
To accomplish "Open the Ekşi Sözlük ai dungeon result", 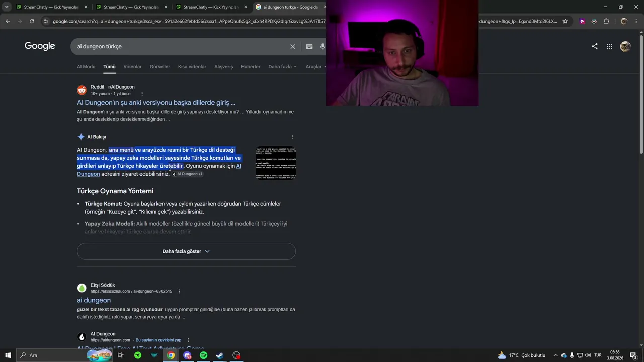I will pos(94,300).
